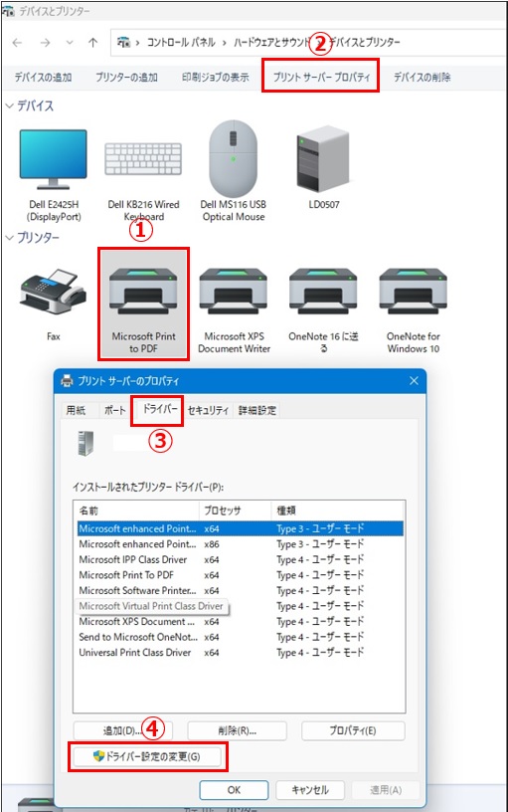The height and width of the screenshot is (812, 508).
Task: Collapse the プリンター section
Action: 9,238
